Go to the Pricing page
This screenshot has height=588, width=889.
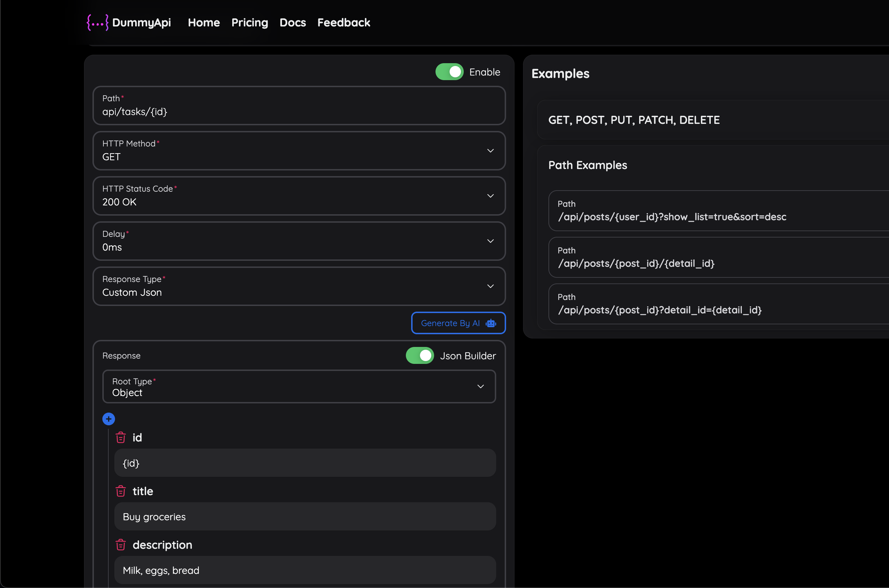tap(250, 23)
